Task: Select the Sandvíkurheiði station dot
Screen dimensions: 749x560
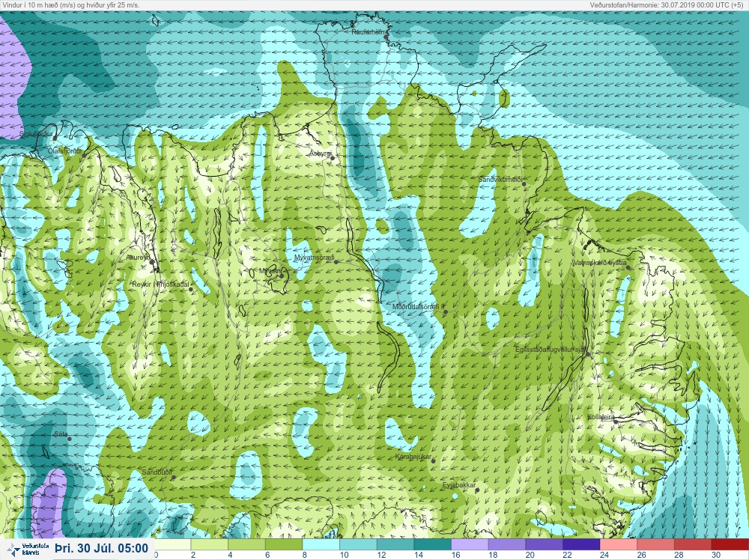Action: 524,184
